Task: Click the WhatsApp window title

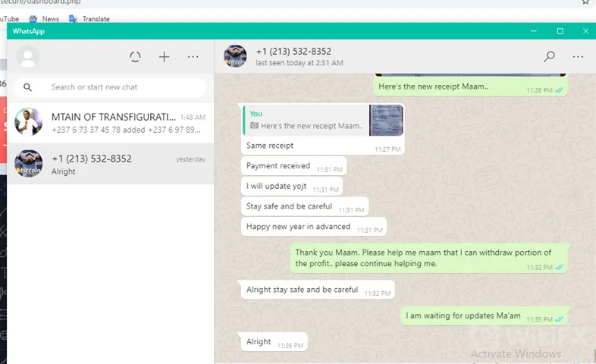Action: [29, 31]
